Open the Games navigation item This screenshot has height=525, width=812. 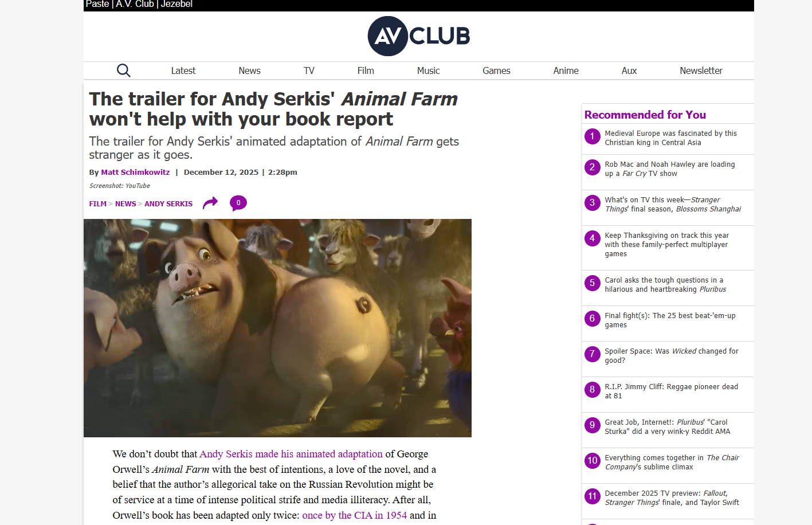point(496,70)
